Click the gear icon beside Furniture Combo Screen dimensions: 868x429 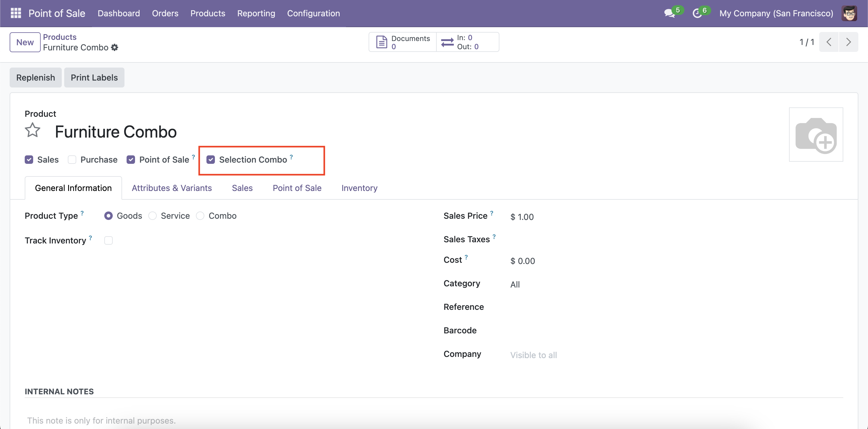coord(115,48)
